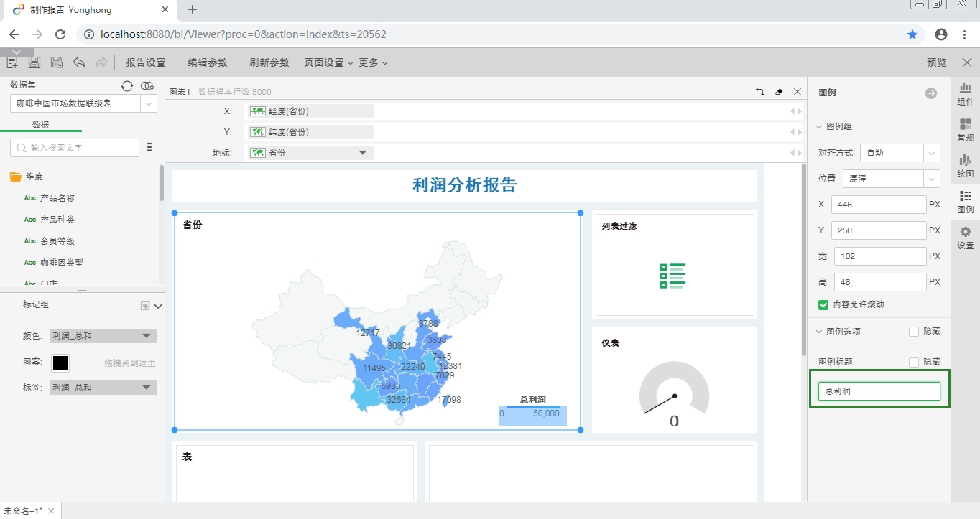980x519 pixels.
Task: Switch to the 数据 tab
Action: pyautogui.click(x=42, y=124)
